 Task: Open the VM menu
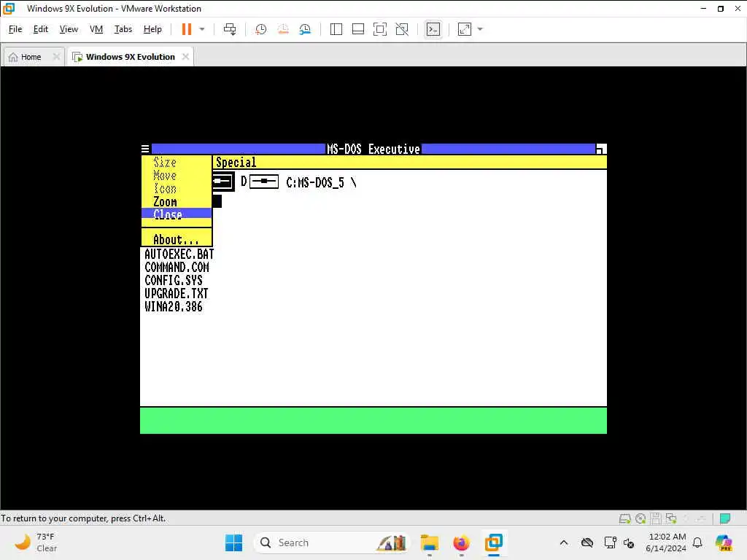tap(96, 29)
